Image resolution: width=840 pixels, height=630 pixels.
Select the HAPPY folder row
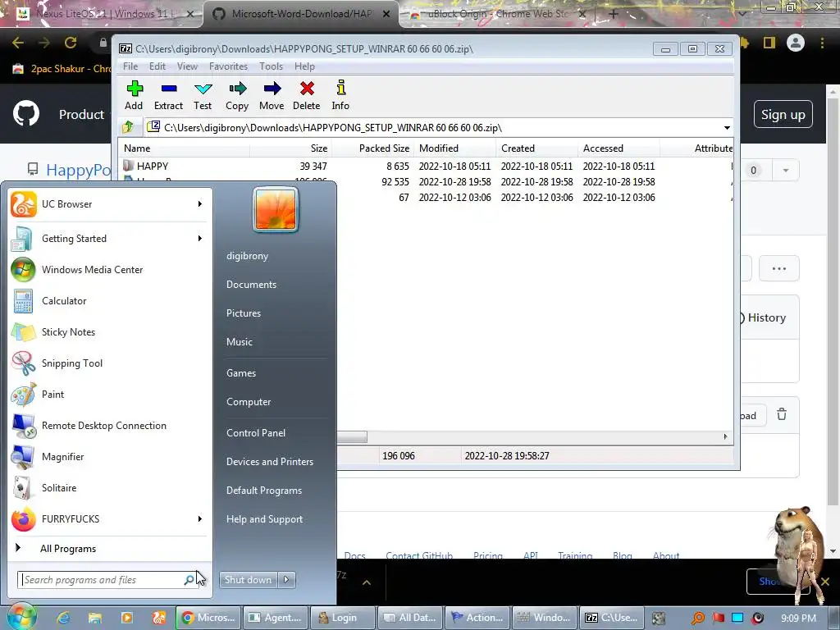point(426,166)
